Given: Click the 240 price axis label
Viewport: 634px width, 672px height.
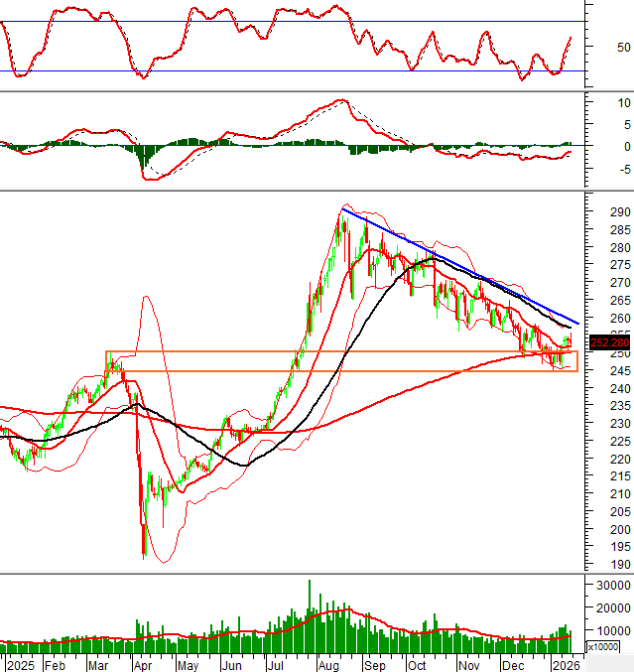Looking at the screenshot, I should 620,389.
